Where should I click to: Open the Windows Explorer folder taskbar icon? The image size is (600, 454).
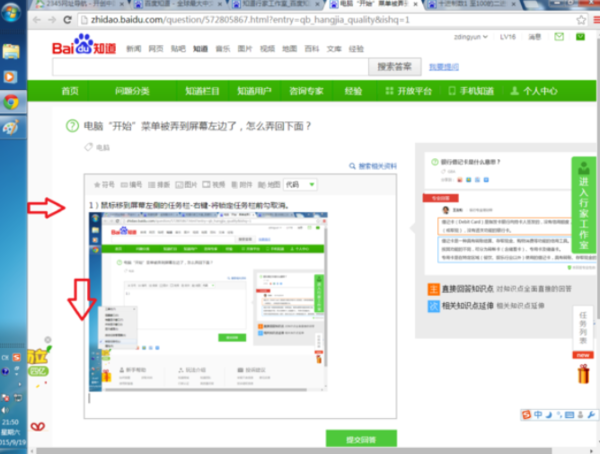coord(11,51)
